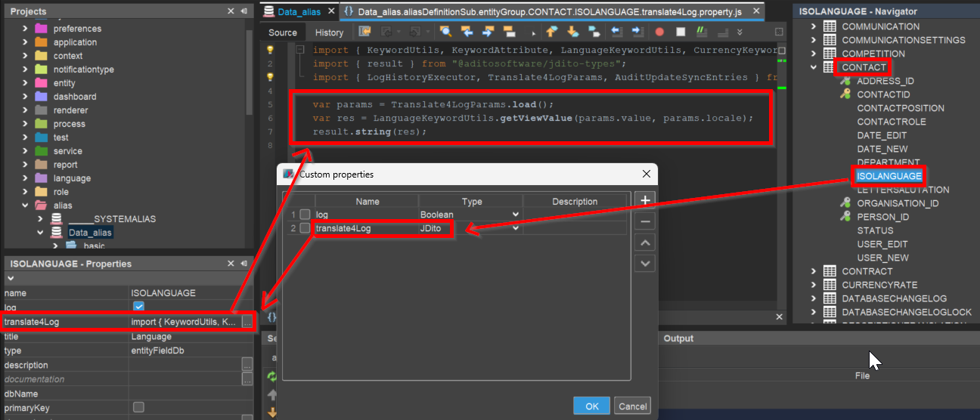
Task: Click plus button to add custom property
Action: (645, 200)
